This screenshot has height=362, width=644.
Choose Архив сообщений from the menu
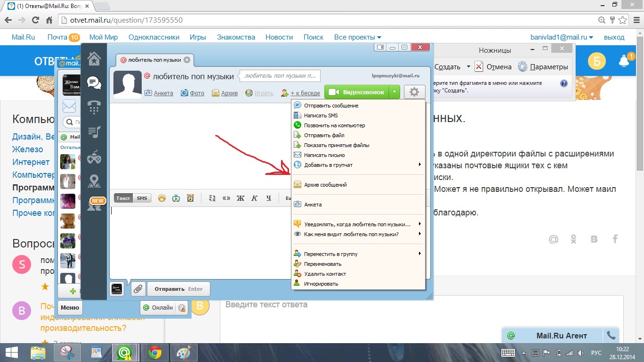pyautogui.click(x=358, y=185)
